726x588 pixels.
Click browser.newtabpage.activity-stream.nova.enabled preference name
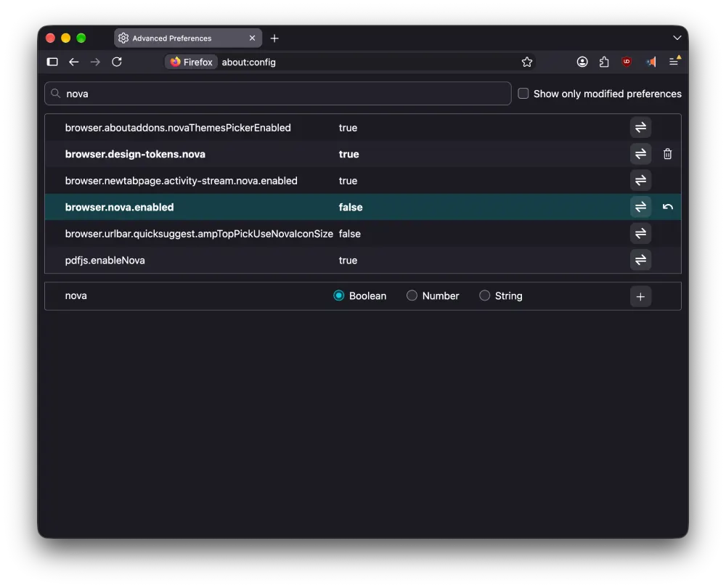[181, 181]
